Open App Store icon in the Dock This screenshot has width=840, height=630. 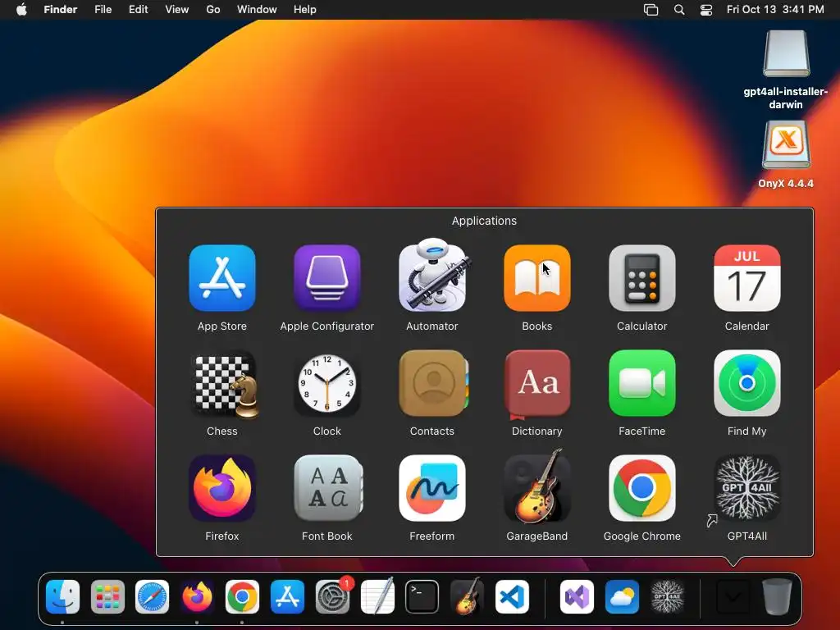[287, 596]
